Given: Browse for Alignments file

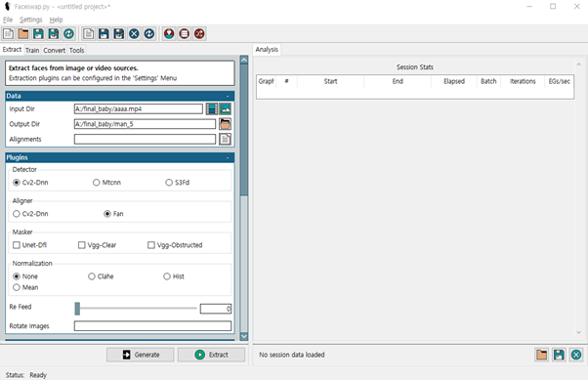Looking at the screenshot, I should [225, 139].
